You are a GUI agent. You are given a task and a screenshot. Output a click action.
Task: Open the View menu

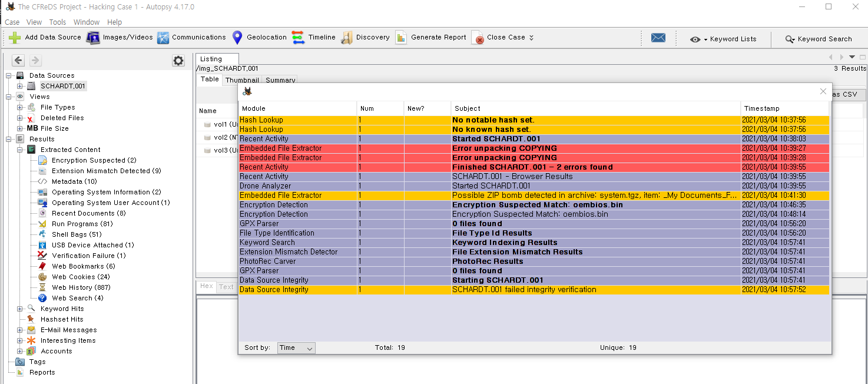(34, 22)
